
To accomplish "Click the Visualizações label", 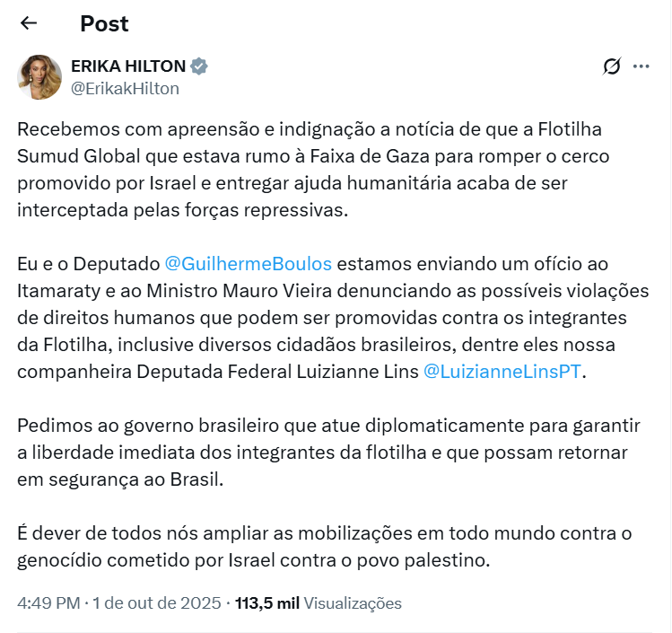I will (353, 603).
